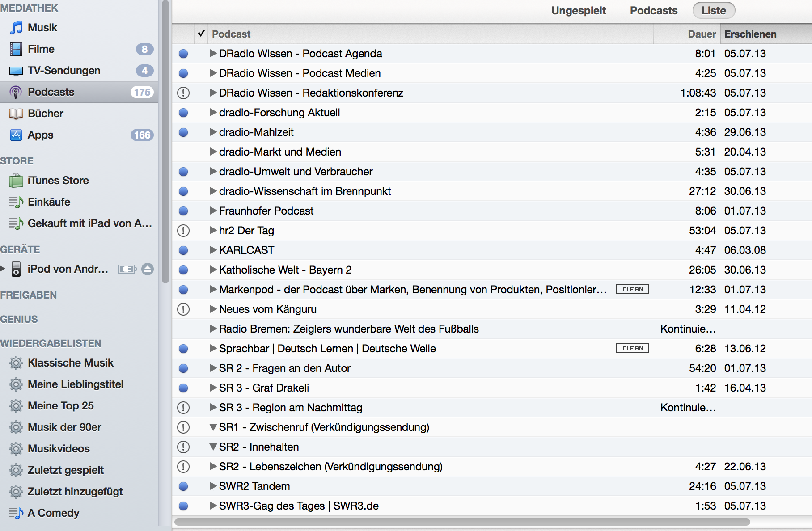
Task: Click the 175 badge on Podcasts
Action: (x=142, y=92)
